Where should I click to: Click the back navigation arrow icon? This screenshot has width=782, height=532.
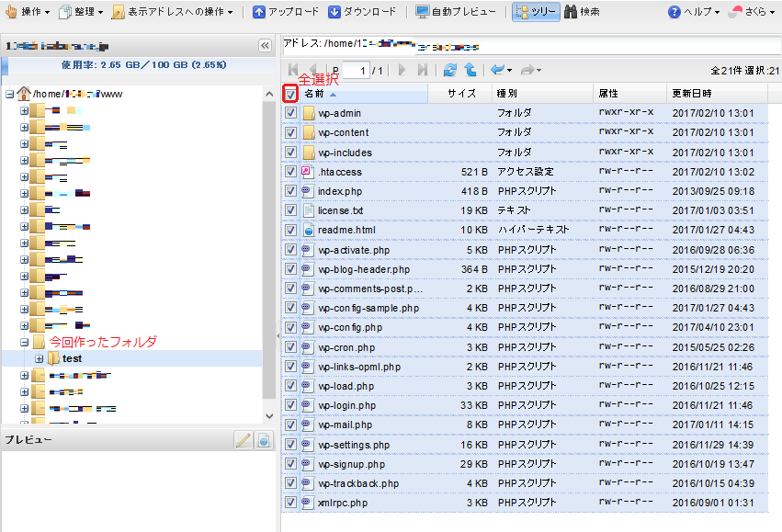pos(497,70)
